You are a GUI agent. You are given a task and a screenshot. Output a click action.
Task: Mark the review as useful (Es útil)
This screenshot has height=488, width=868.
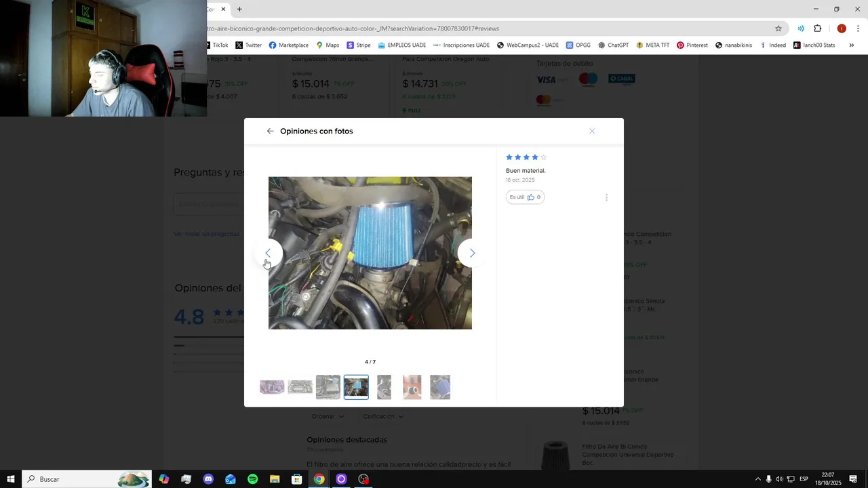(525, 197)
